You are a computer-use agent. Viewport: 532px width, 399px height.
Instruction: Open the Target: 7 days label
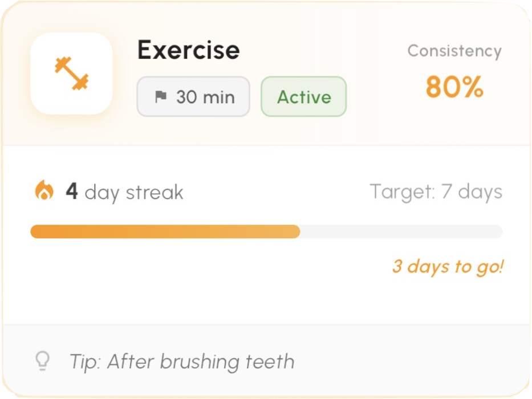436,192
